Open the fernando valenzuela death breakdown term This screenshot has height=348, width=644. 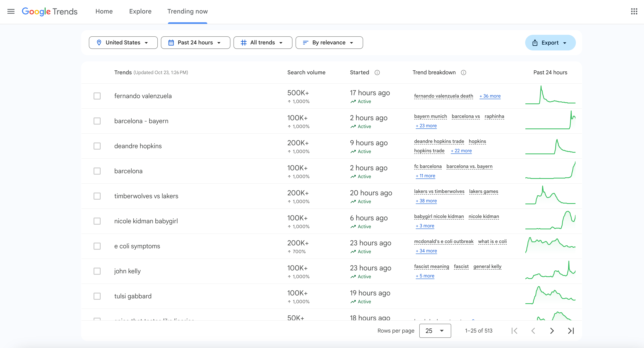click(444, 96)
